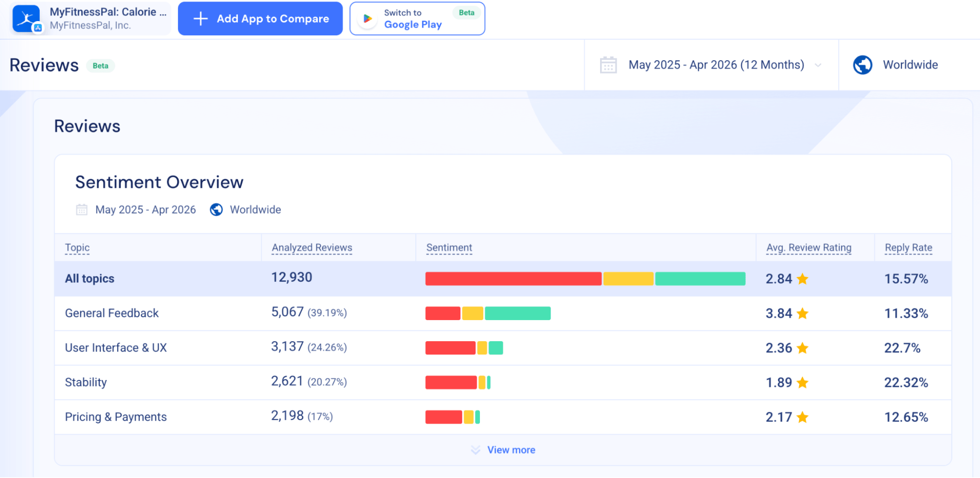The height and width of the screenshot is (478, 980).
Task: Sort by Analyzed Reviews column header
Action: 312,248
